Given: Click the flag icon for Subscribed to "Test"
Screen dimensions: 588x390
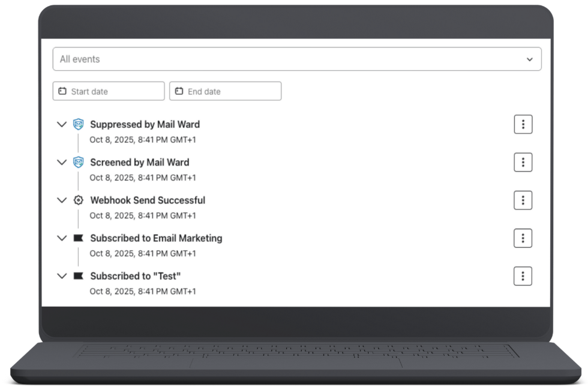Looking at the screenshot, I should [x=78, y=276].
